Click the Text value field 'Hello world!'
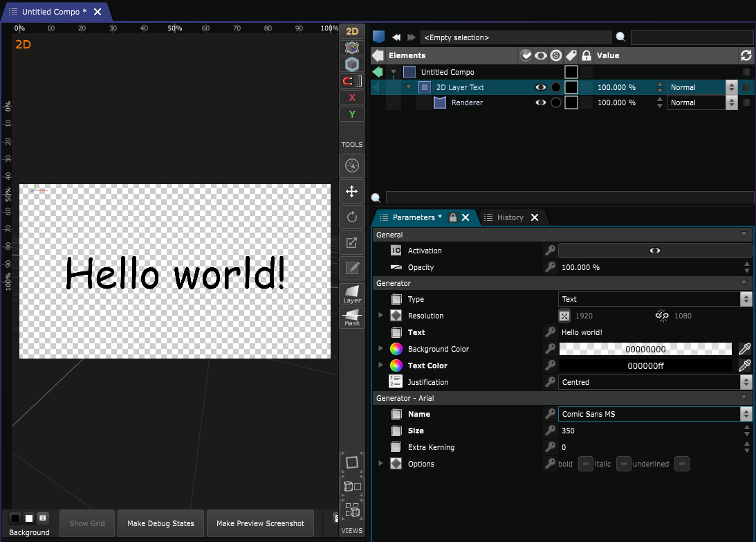Image resolution: width=756 pixels, height=542 pixels. [x=650, y=332]
